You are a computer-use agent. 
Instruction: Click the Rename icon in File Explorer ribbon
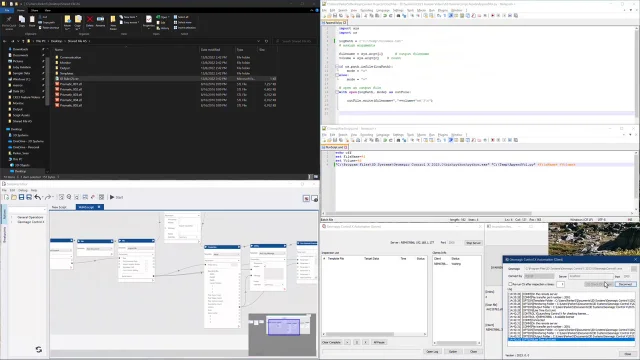[100, 21]
